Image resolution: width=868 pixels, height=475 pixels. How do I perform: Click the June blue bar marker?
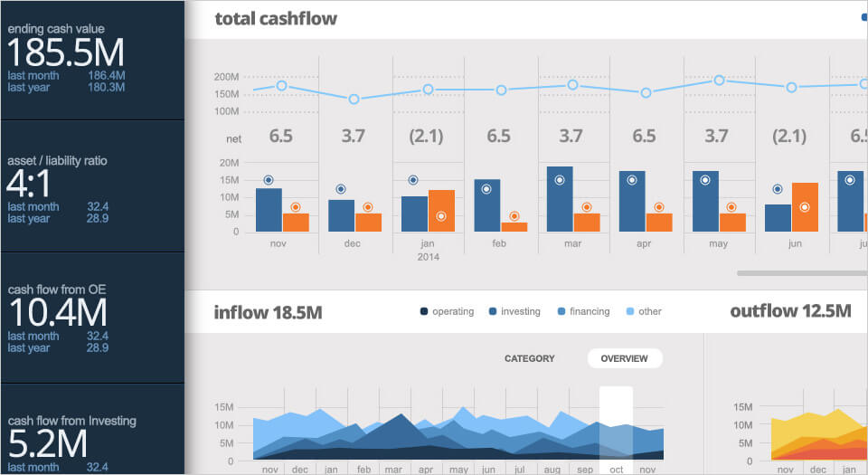click(x=778, y=189)
